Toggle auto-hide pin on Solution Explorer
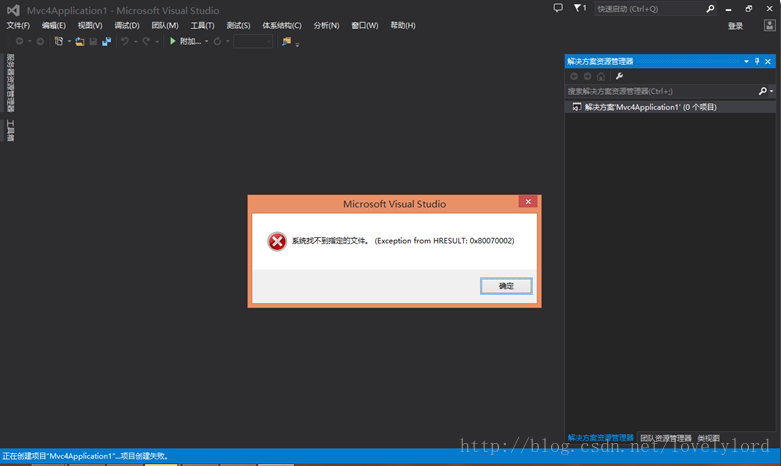This screenshot has width=781, height=466. [x=757, y=61]
